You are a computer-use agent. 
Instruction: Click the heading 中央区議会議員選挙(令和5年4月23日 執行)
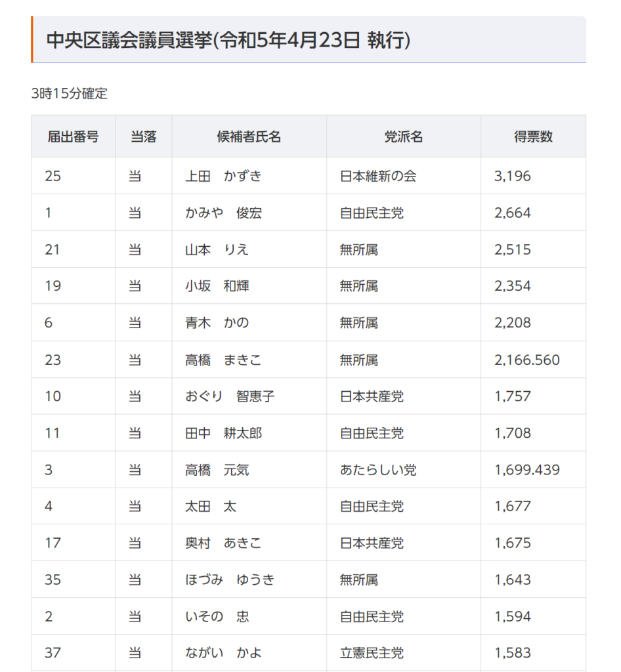pyautogui.click(x=228, y=40)
